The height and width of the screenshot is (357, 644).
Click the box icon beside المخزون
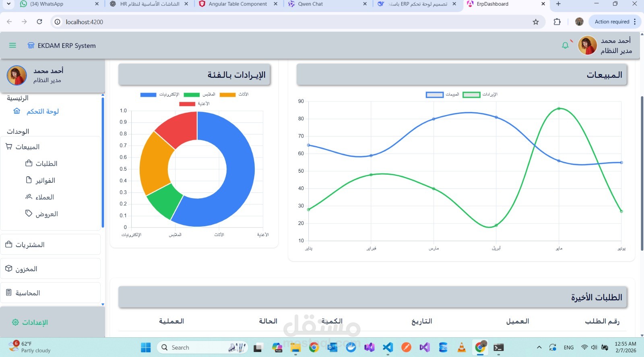point(9,268)
